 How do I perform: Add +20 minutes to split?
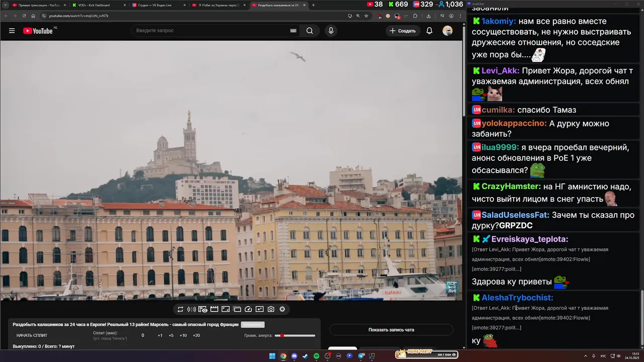(x=196, y=335)
